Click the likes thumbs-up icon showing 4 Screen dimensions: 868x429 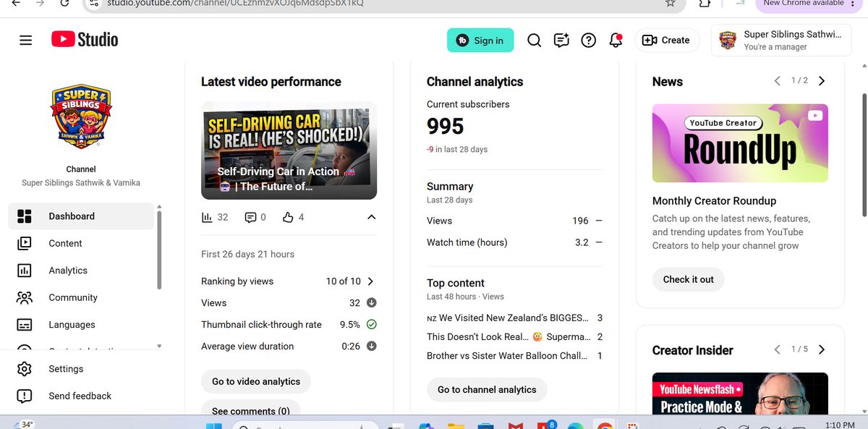(288, 217)
